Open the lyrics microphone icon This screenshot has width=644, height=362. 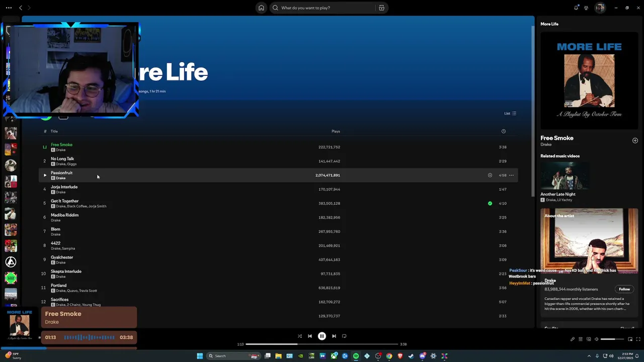[572, 339]
